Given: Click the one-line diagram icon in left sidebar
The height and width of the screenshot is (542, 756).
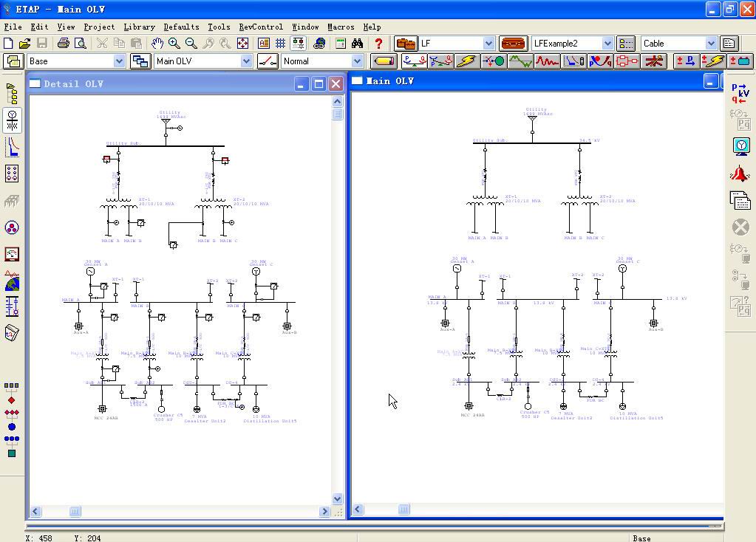Looking at the screenshot, I should (12, 120).
